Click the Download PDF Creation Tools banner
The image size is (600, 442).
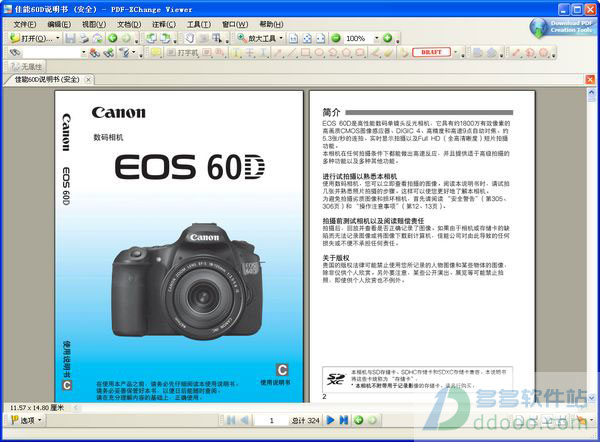point(561,28)
